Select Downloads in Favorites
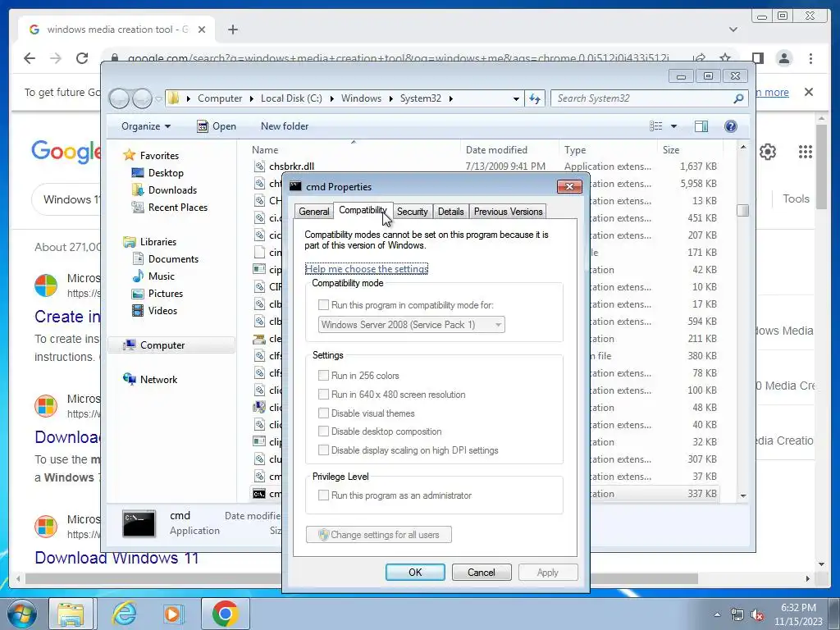 pyautogui.click(x=172, y=190)
